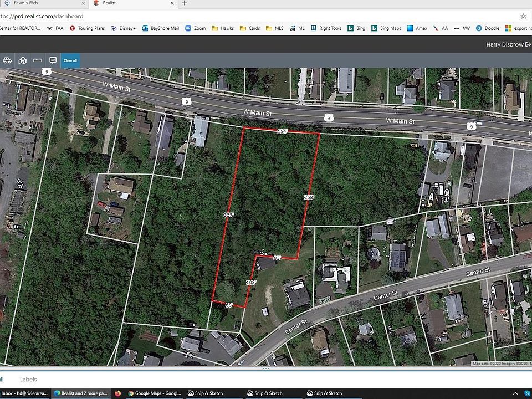Select the comment annotation tool
The image size is (532, 399).
[x=53, y=60]
